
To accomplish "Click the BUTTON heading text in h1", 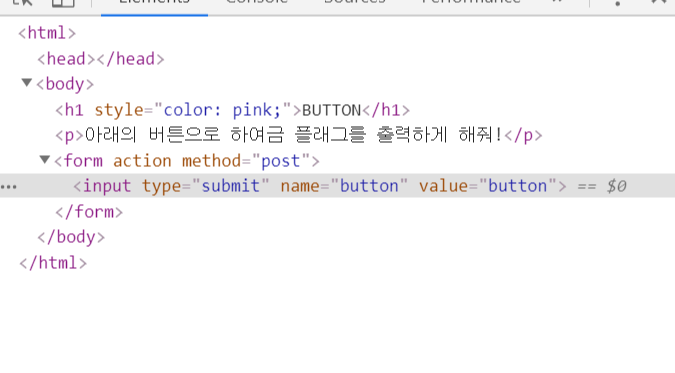I will [x=331, y=110].
